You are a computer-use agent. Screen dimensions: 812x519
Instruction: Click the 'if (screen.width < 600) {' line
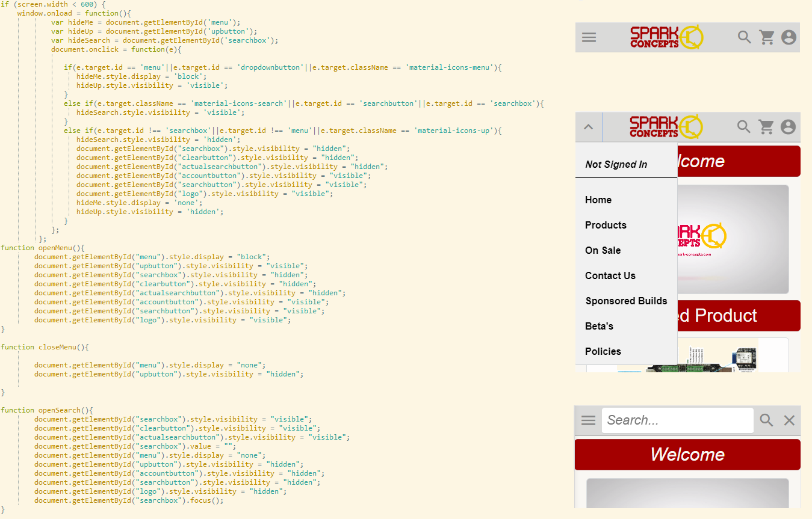[54, 4]
